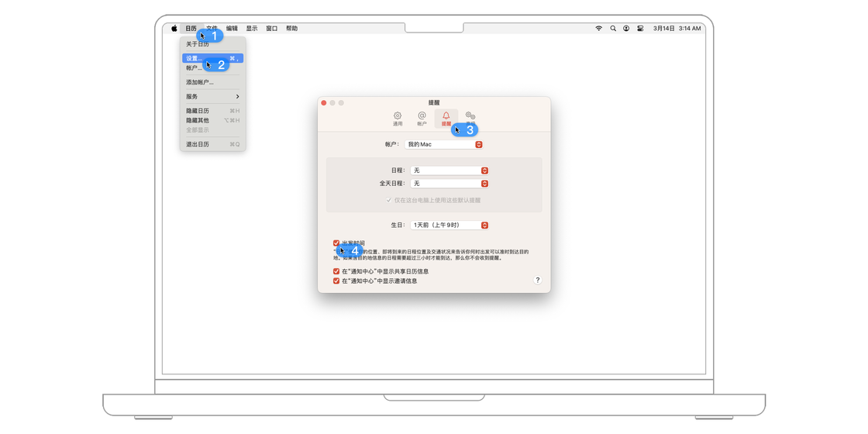The image size is (868, 434).
Task: Open the 显示 menu
Action: click(x=252, y=28)
